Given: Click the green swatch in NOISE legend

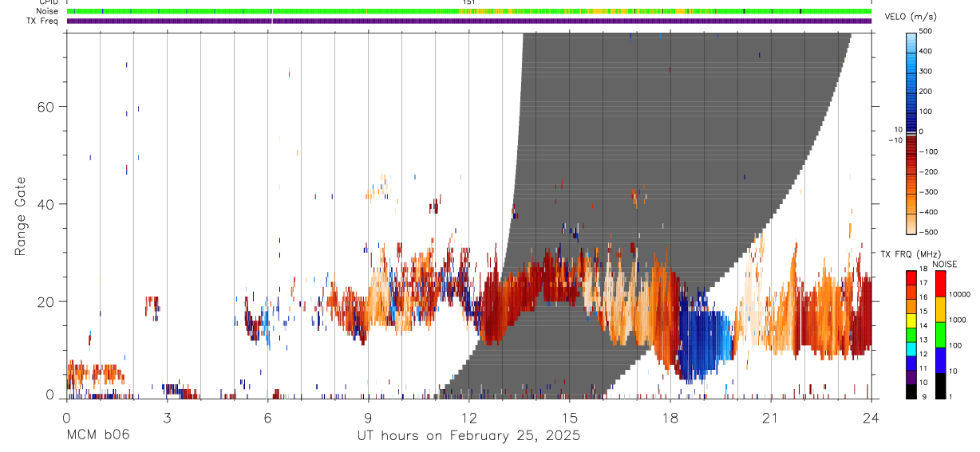Looking at the screenshot, I should click(941, 335).
